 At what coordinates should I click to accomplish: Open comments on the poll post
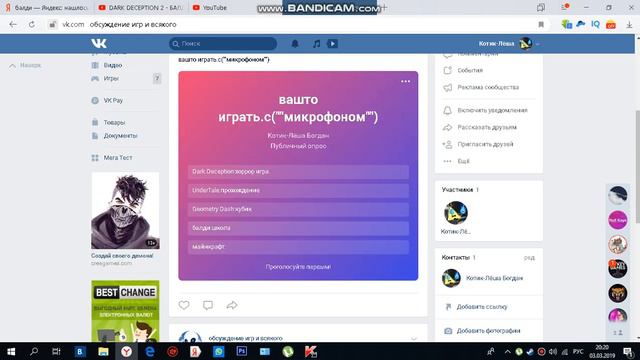[x=208, y=305]
